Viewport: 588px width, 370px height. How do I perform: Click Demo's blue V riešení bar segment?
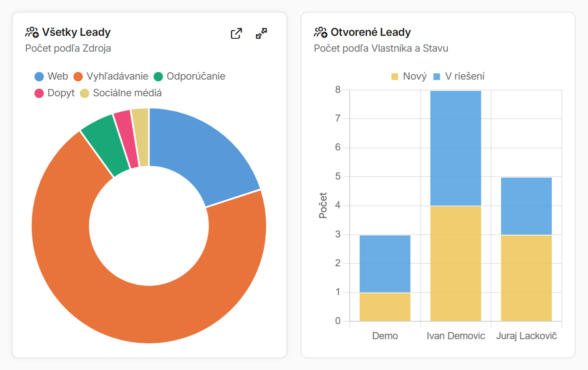(385, 264)
